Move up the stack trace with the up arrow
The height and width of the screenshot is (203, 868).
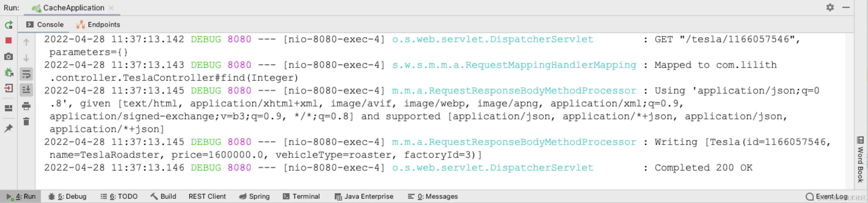click(x=26, y=42)
